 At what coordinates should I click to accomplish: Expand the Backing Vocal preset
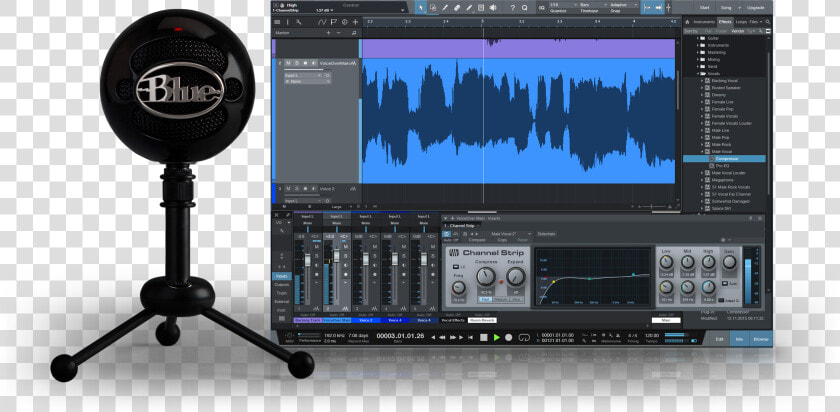(702, 80)
